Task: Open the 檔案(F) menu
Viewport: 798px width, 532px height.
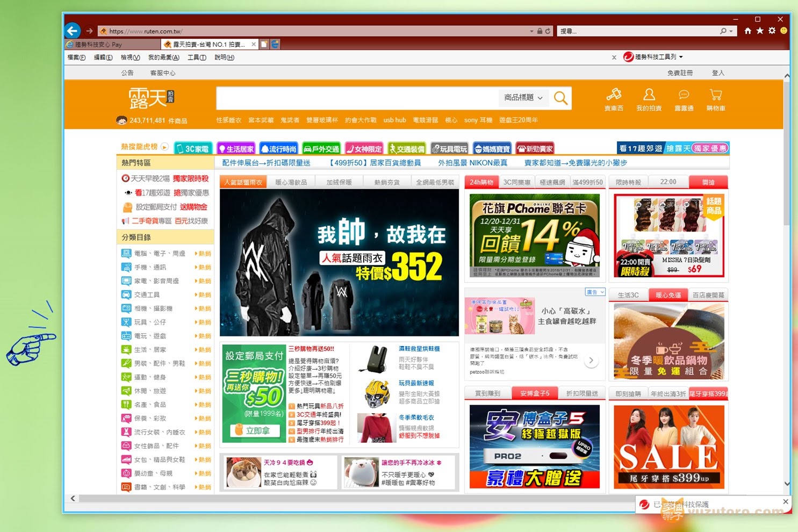Action: (x=76, y=57)
